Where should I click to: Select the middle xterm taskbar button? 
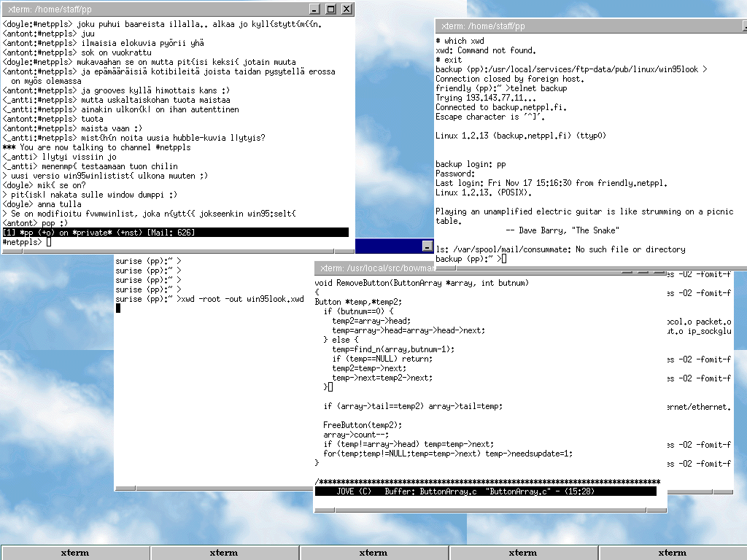[373, 553]
